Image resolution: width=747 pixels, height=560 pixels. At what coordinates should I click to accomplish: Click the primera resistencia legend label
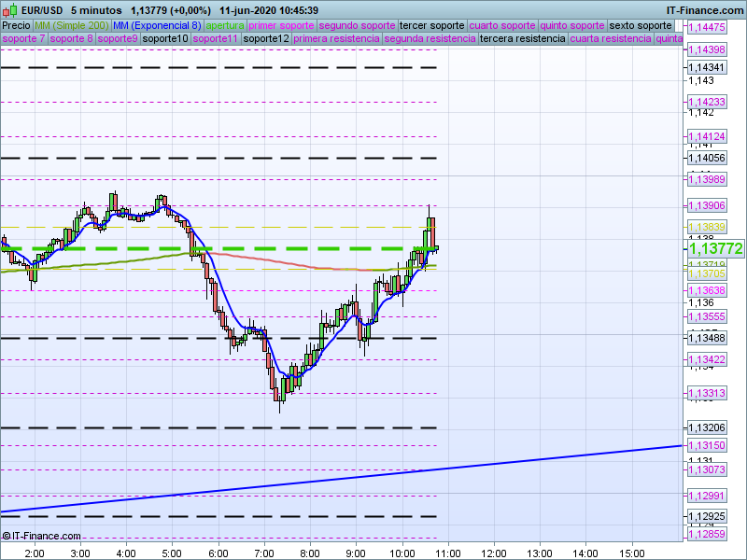pos(336,39)
